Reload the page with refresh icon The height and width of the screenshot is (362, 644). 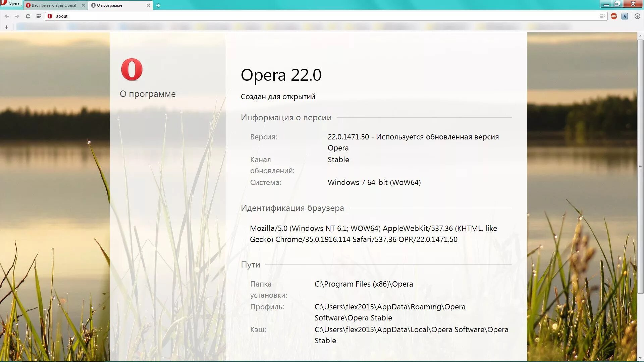(x=28, y=16)
